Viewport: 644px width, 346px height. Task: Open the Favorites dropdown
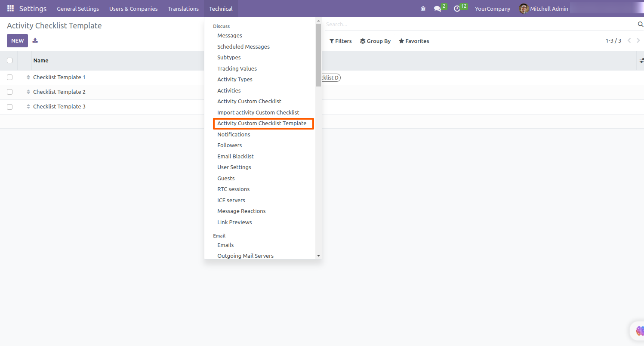(414, 41)
